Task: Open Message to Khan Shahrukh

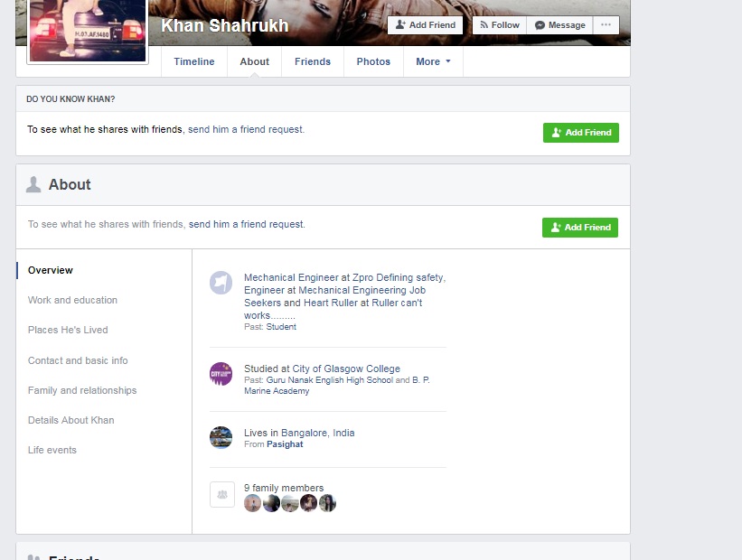Action: coord(559,25)
